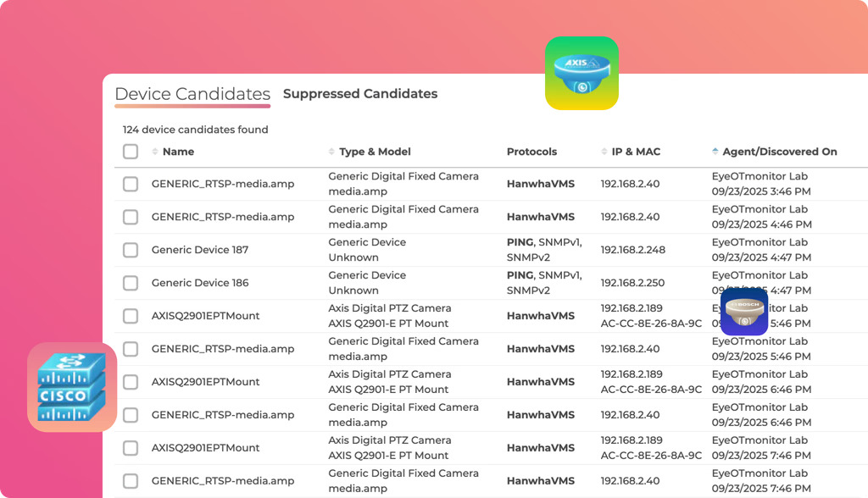
Task: Click Agent/Discovered On sort arrow
Action: (x=715, y=152)
